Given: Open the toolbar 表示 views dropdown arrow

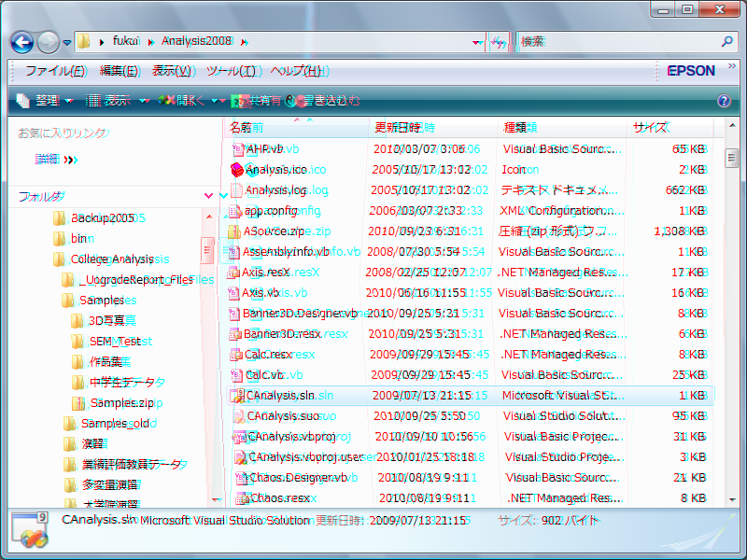Looking at the screenshot, I should (x=144, y=101).
